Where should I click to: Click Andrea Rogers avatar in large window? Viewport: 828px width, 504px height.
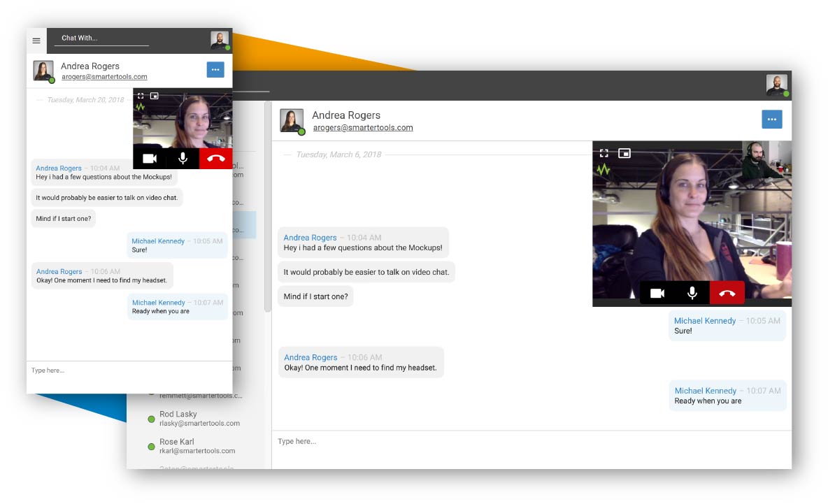[292, 121]
